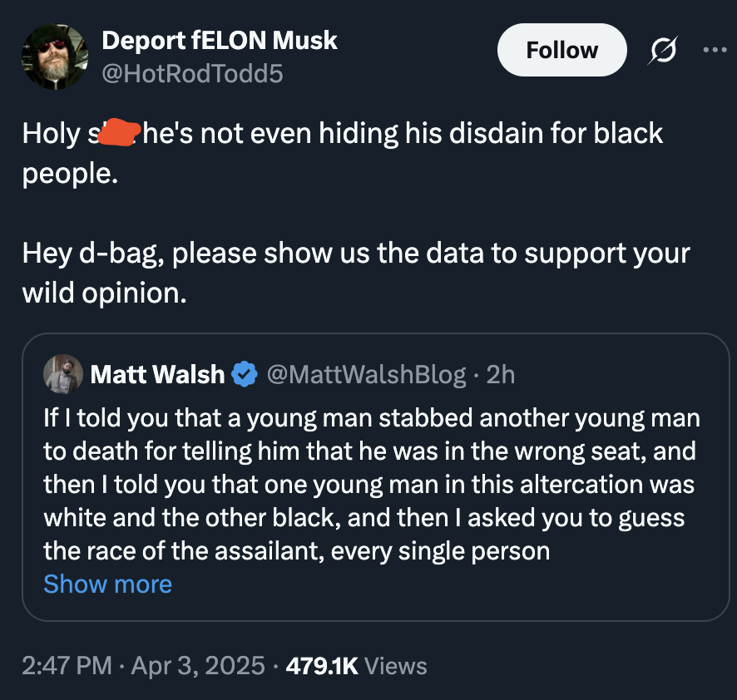This screenshot has width=737, height=700.
Task: Click Matt Walsh's small profile picture
Action: click(x=63, y=374)
